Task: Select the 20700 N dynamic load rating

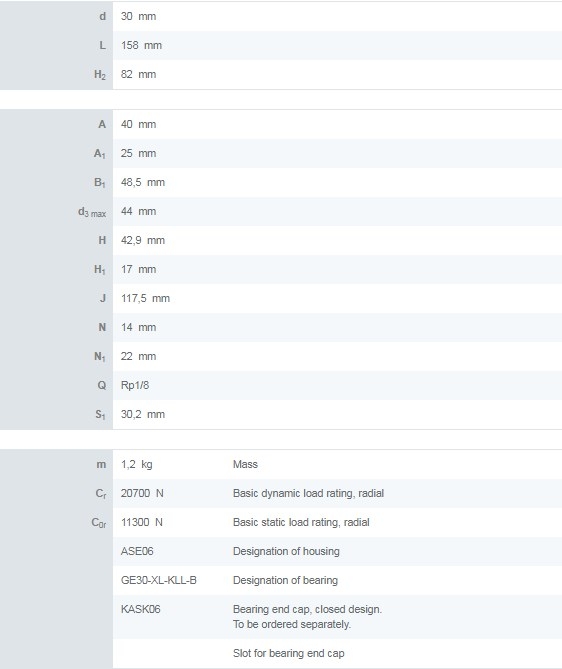Action: pos(142,493)
